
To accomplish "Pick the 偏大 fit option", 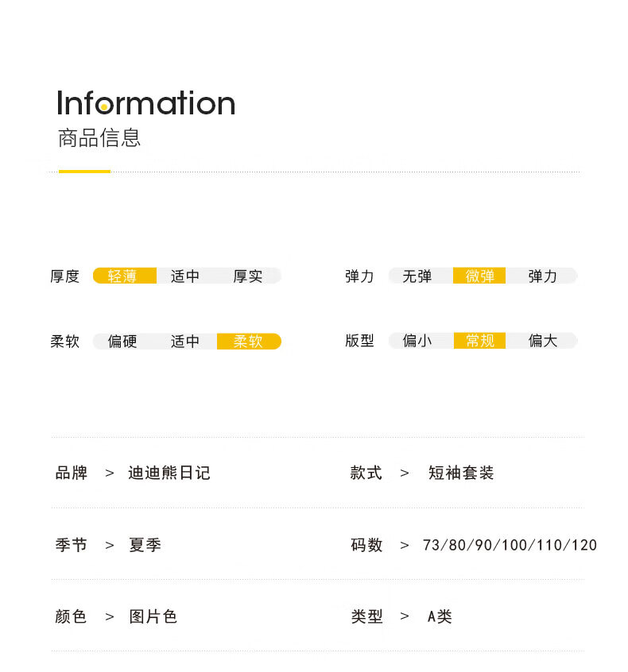I will [542, 340].
